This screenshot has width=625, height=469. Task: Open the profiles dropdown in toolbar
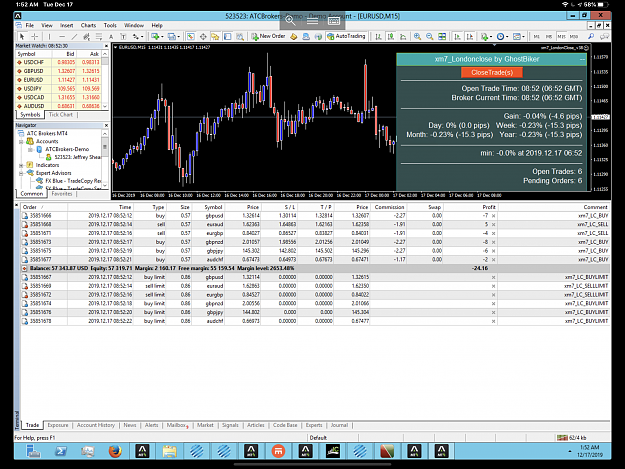pos(179,37)
